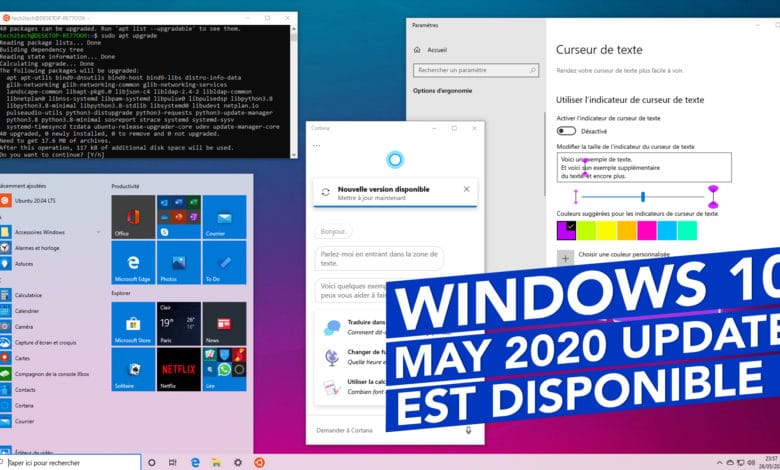Toggle Activer l'indicateur de curseur de texte
The image size is (780, 470).
[x=566, y=131]
